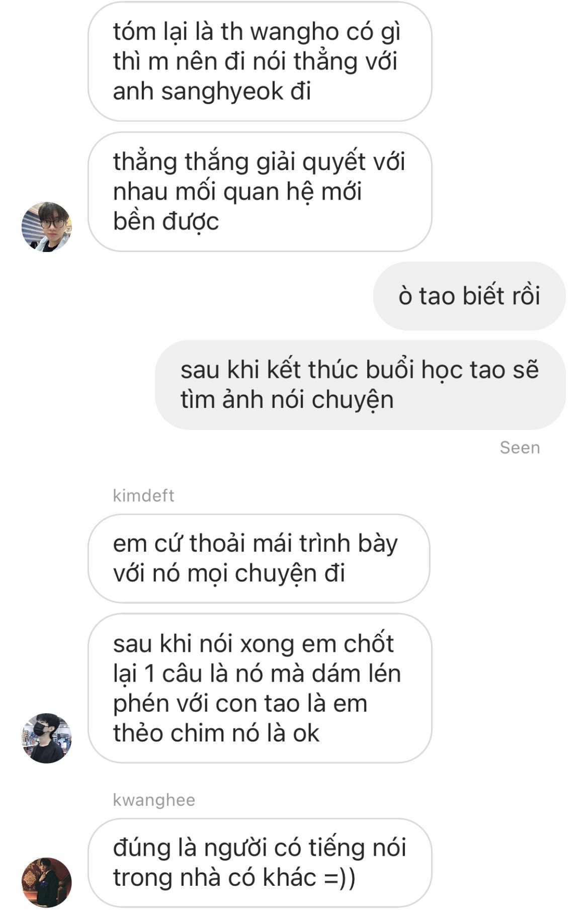Screen dimensions: 588x921
Task: Tap the Seen status label
Action: click(520, 448)
